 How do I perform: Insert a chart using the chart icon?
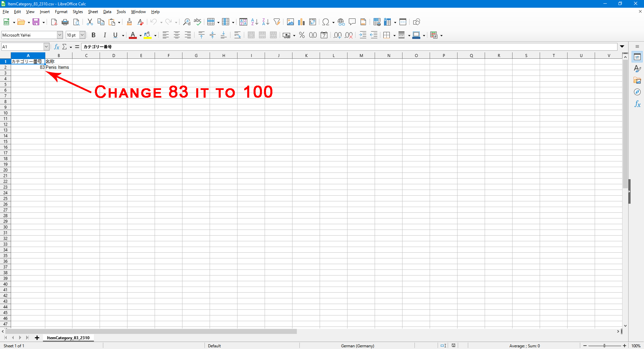[x=301, y=22]
